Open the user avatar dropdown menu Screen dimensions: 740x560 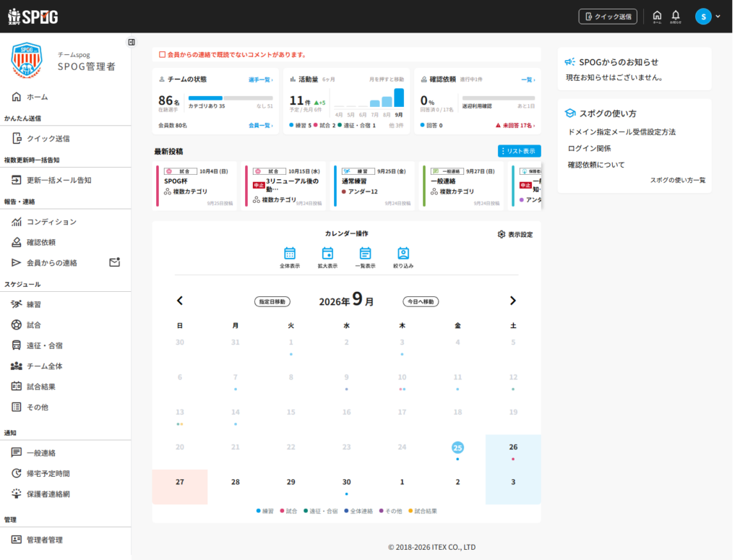pyautogui.click(x=707, y=17)
